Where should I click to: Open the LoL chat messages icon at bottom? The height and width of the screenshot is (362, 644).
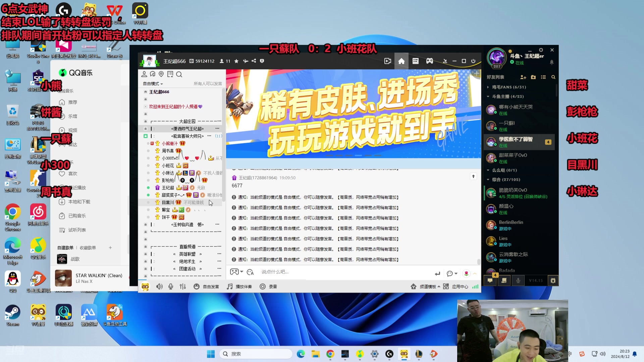(x=490, y=281)
